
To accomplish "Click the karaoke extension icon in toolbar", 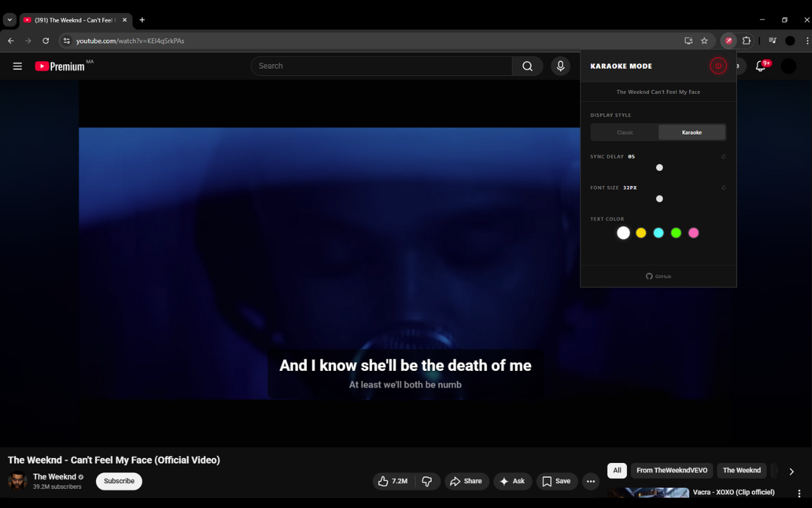I will tap(728, 41).
